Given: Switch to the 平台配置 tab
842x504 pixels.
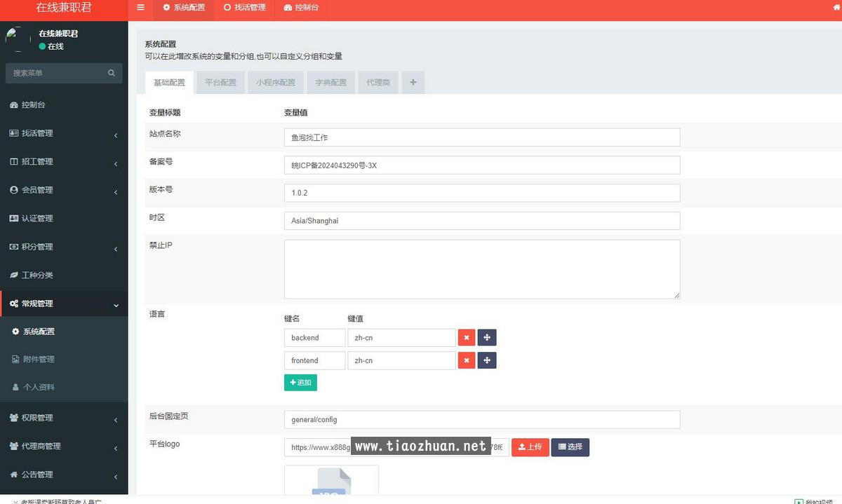Looking at the screenshot, I should point(220,83).
